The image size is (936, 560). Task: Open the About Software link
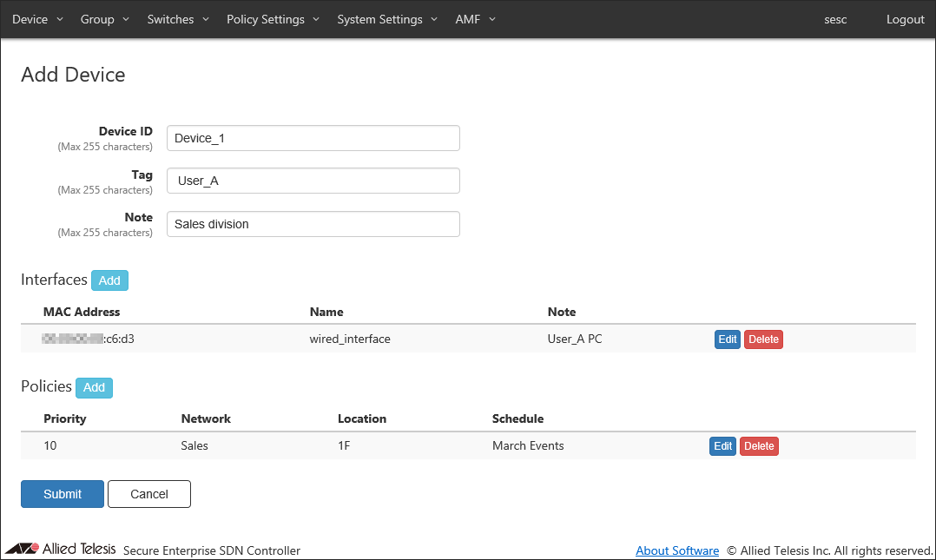tap(677, 550)
